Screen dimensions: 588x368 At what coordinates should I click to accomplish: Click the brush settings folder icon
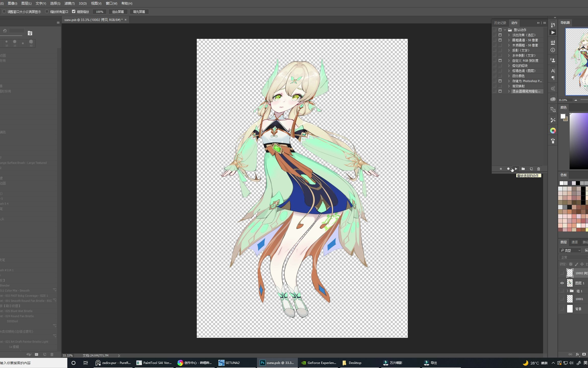(30, 33)
